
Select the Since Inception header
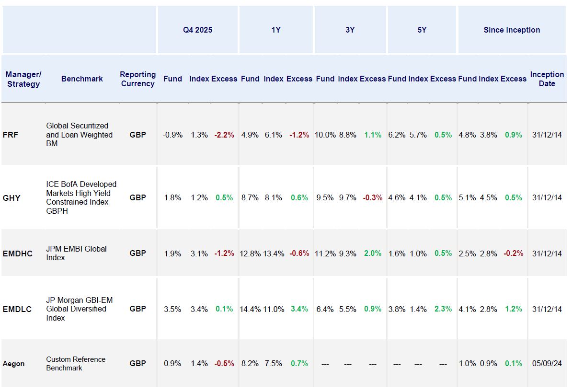tap(512, 29)
